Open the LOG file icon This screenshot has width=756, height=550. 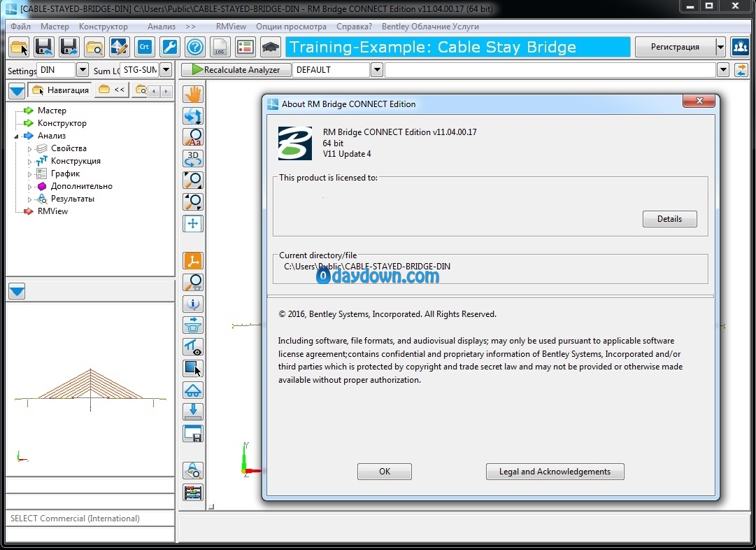(x=220, y=47)
